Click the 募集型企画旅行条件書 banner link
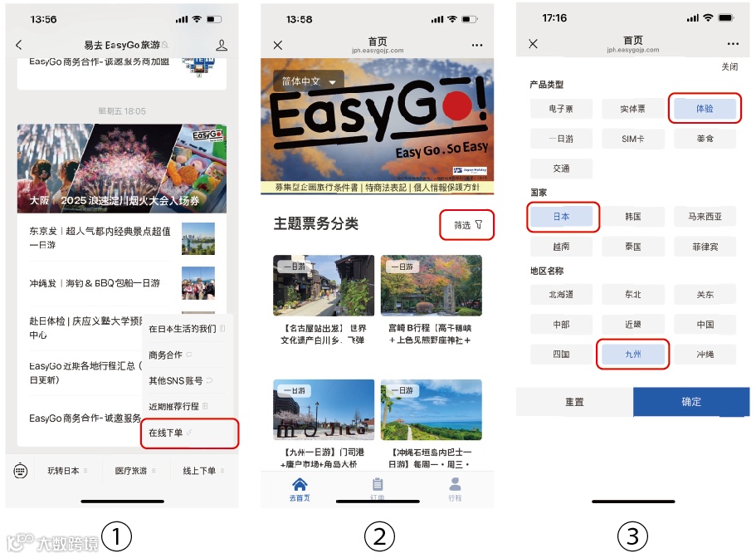 316,188
